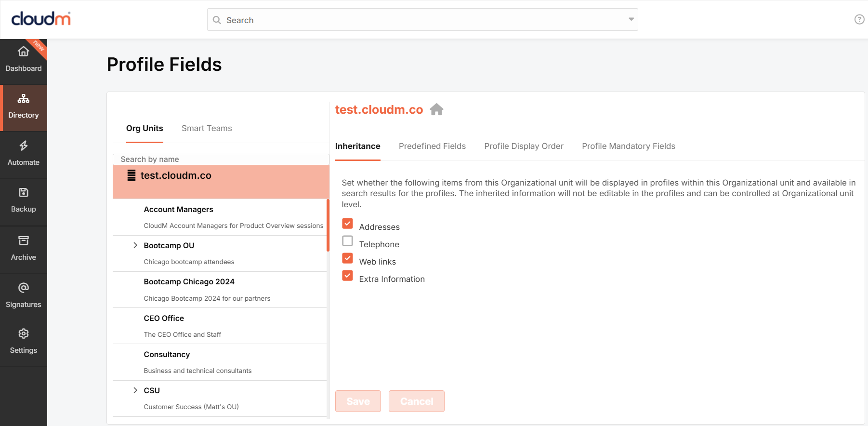Screen dimensions: 868x426
Task: Click the org unit list scrollbar
Action: click(328, 226)
